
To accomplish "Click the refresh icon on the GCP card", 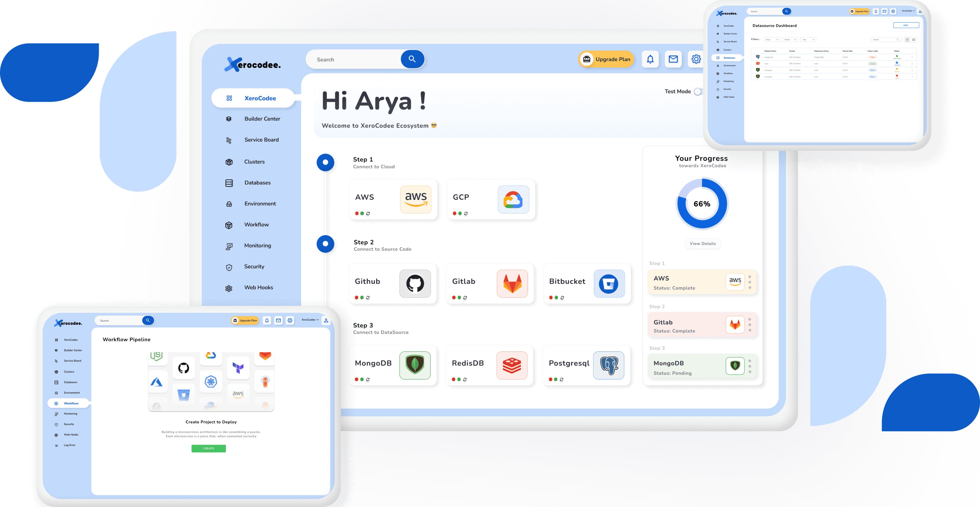I will pos(466,213).
